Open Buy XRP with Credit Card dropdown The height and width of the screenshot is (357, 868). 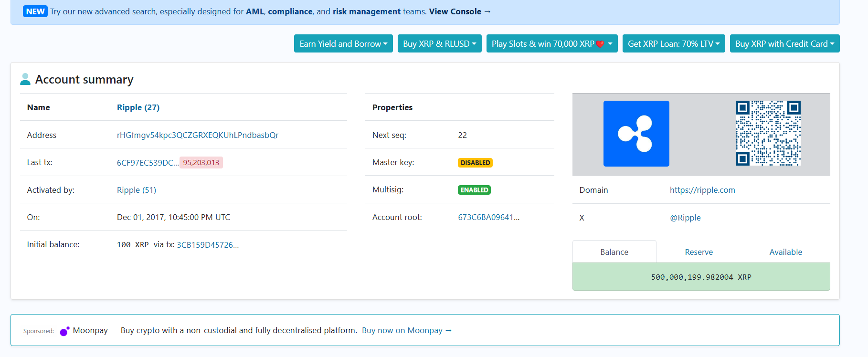point(784,43)
